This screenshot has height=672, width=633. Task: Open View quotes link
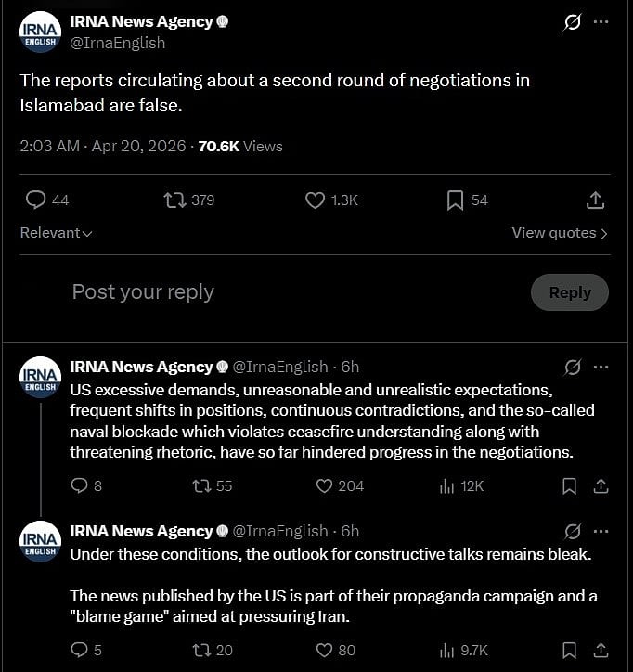pyautogui.click(x=560, y=233)
